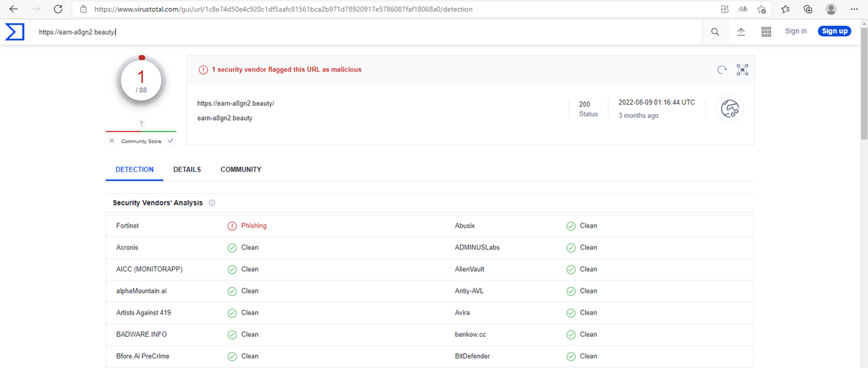Image resolution: width=868 pixels, height=368 pixels.
Task: Click the AlienVault vendor name
Action: tap(469, 269)
